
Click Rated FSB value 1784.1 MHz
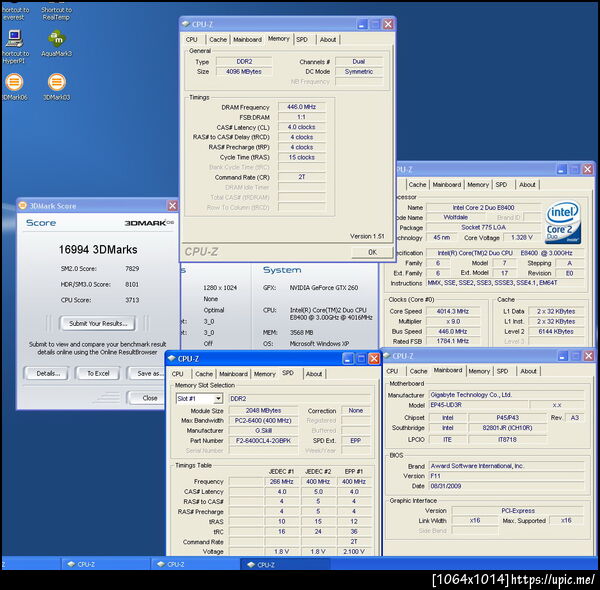tap(453, 341)
